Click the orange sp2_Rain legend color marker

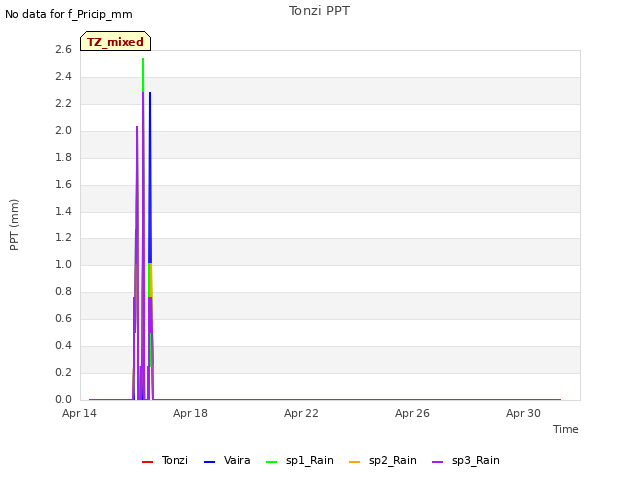coord(355,462)
